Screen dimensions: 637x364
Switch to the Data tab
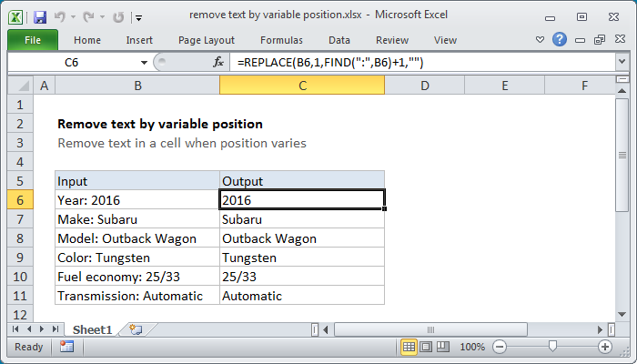(339, 40)
